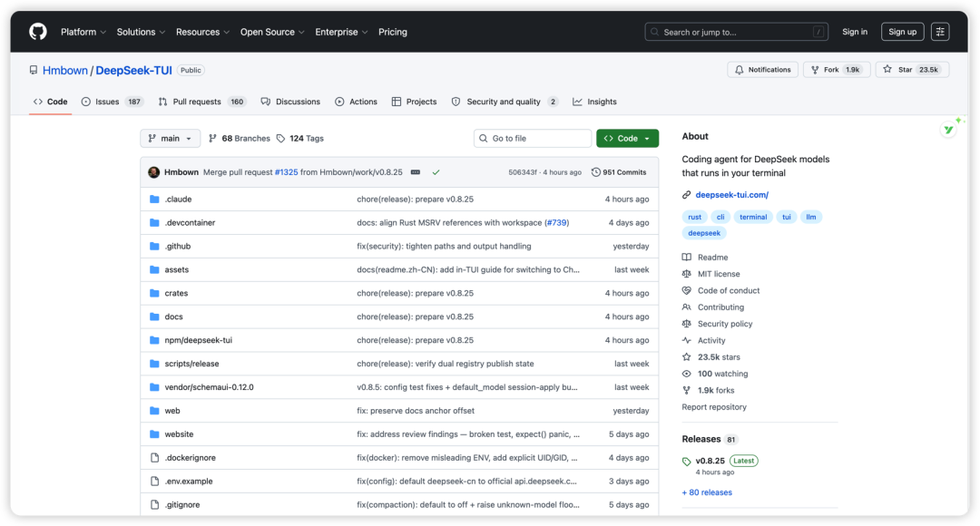Open the .env.example file
Viewport: 980px width, 526px height.
[x=188, y=482]
